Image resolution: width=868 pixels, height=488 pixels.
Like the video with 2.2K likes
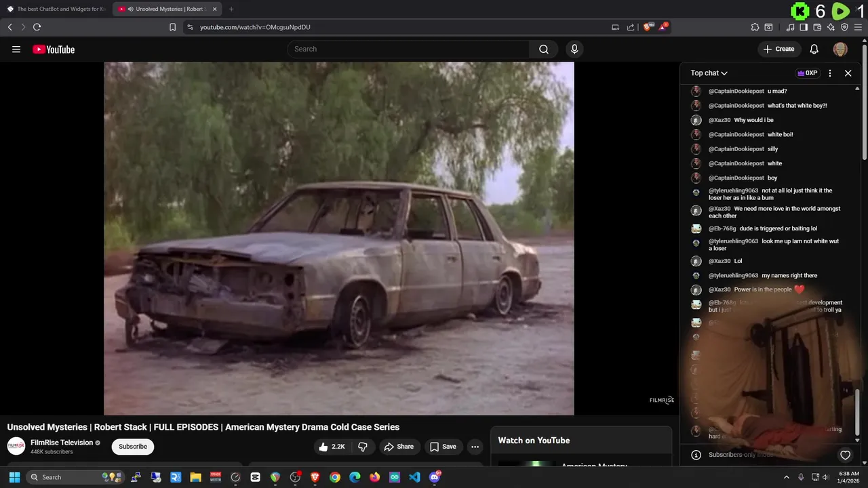[332, 447]
